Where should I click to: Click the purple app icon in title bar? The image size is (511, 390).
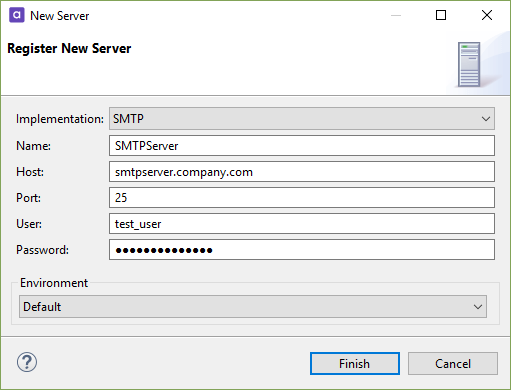17,15
